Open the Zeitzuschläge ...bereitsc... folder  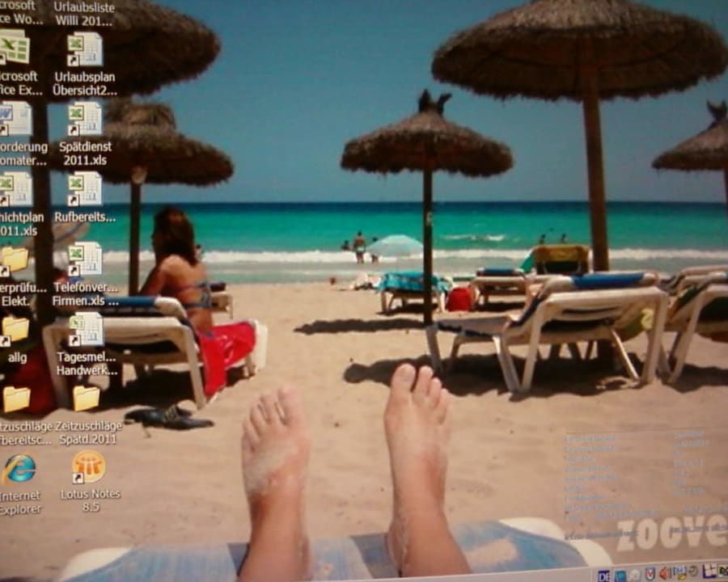point(16,399)
